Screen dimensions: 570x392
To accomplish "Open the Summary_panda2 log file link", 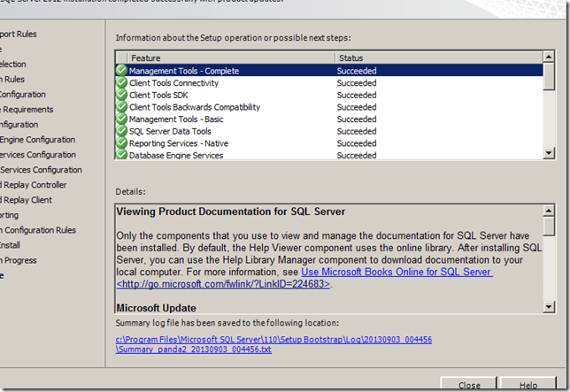I will 194,350.
